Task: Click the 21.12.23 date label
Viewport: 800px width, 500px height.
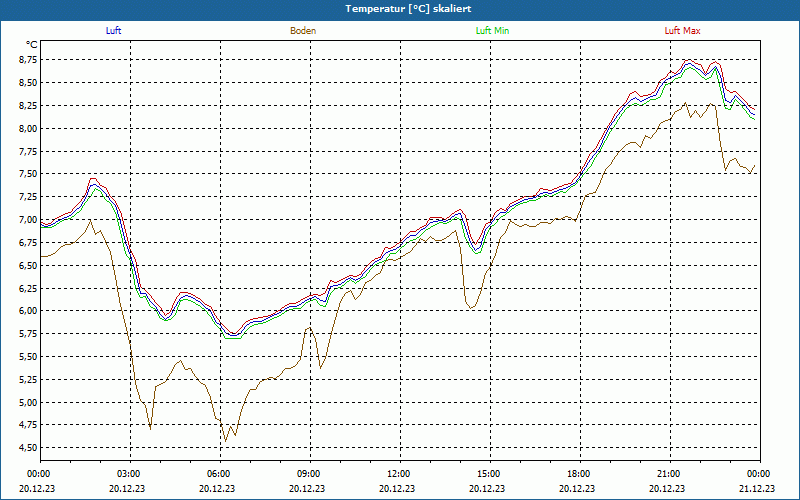Action: click(757, 488)
